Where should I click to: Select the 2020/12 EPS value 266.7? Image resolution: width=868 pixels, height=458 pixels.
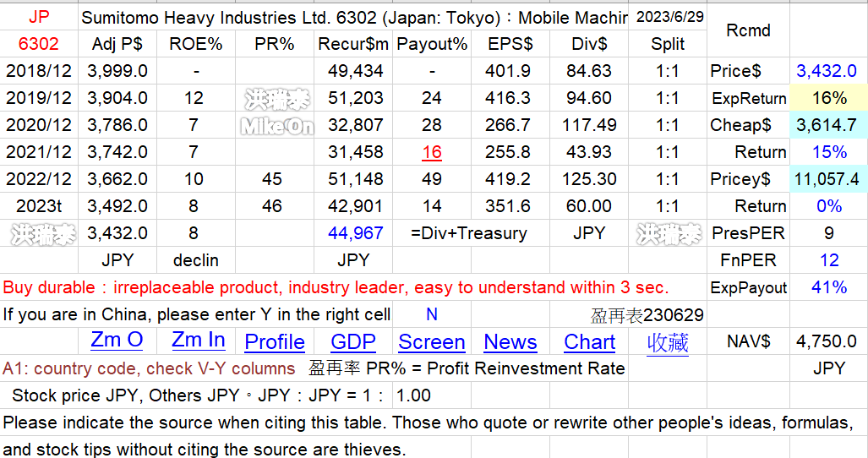click(510, 125)
